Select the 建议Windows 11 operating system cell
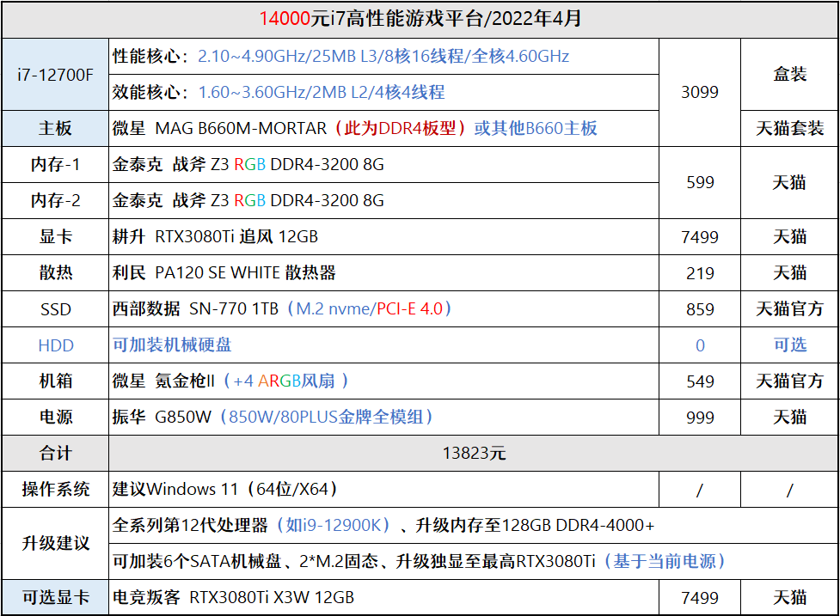Viewport: 840px width, 616px height. click(x=383, y=489)
